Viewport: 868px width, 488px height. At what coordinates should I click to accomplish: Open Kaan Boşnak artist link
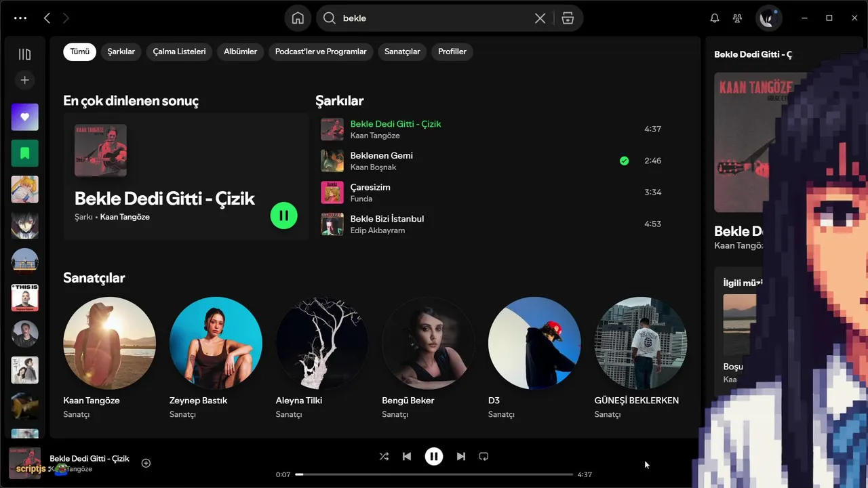(373, 167)
